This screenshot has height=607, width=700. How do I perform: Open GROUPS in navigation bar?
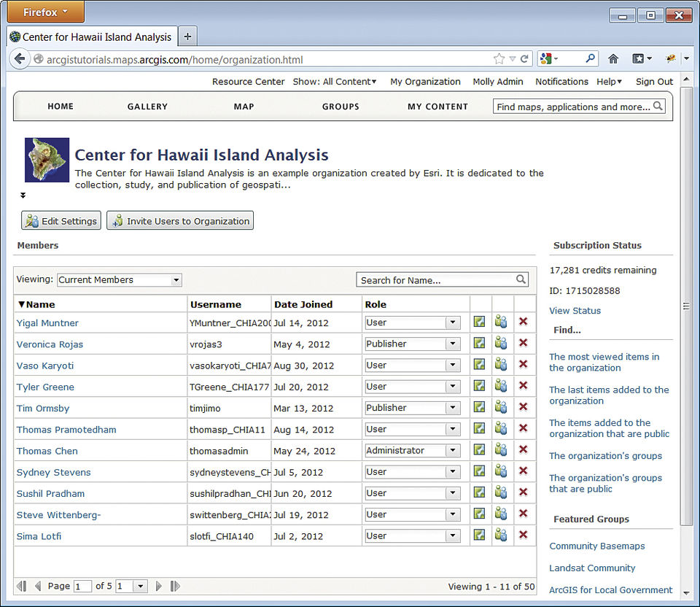click(x=341, y=107)
